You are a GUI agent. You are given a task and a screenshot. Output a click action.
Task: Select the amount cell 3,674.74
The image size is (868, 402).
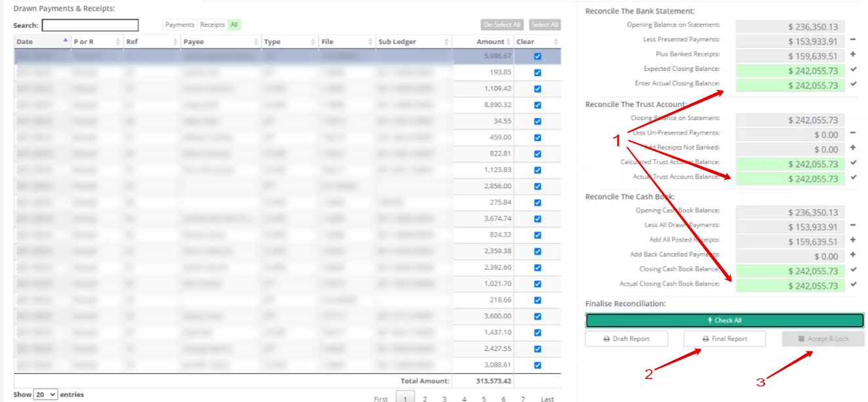[484, 218]
